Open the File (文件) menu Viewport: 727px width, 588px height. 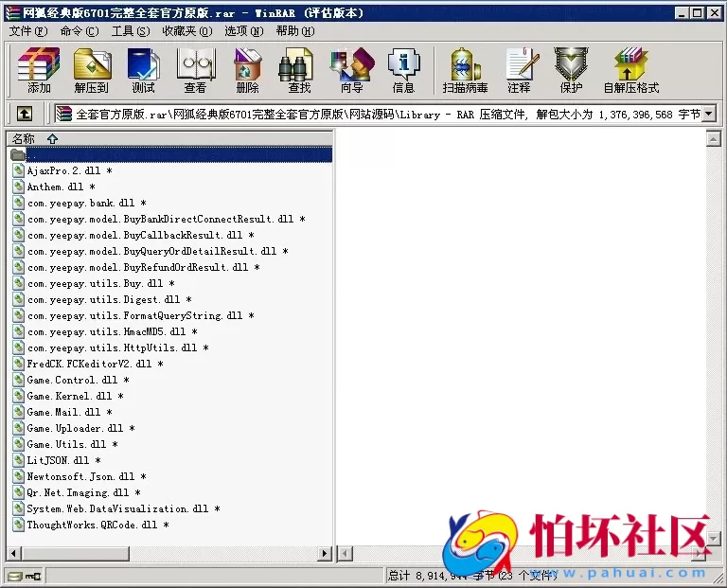[28, 31]
